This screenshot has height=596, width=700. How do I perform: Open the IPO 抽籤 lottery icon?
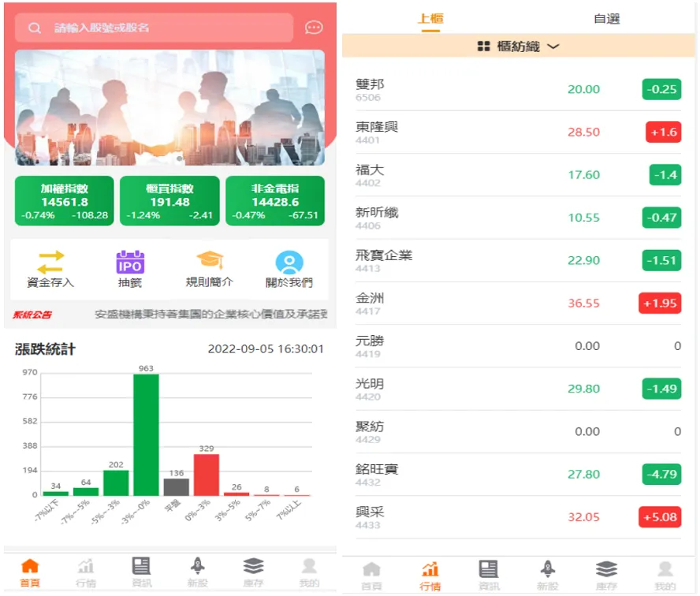point(129,260)
